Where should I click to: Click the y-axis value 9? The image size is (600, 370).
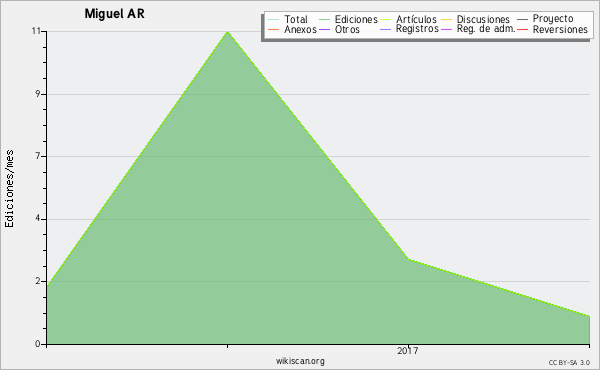pos(38,94)
